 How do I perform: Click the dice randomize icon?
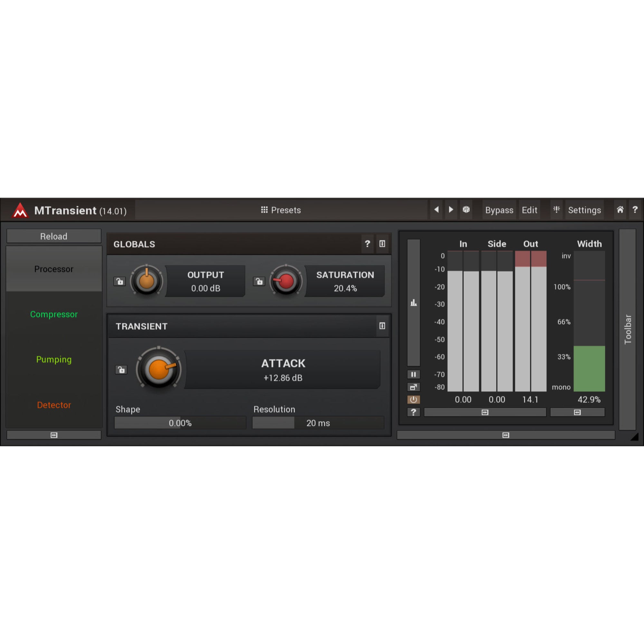click(466, 210)
